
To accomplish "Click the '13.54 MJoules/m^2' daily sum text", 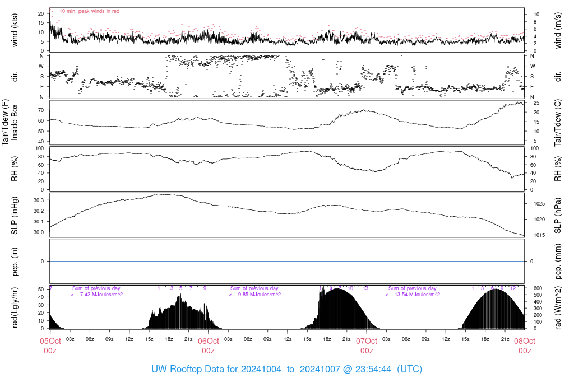I will (416, 295).
